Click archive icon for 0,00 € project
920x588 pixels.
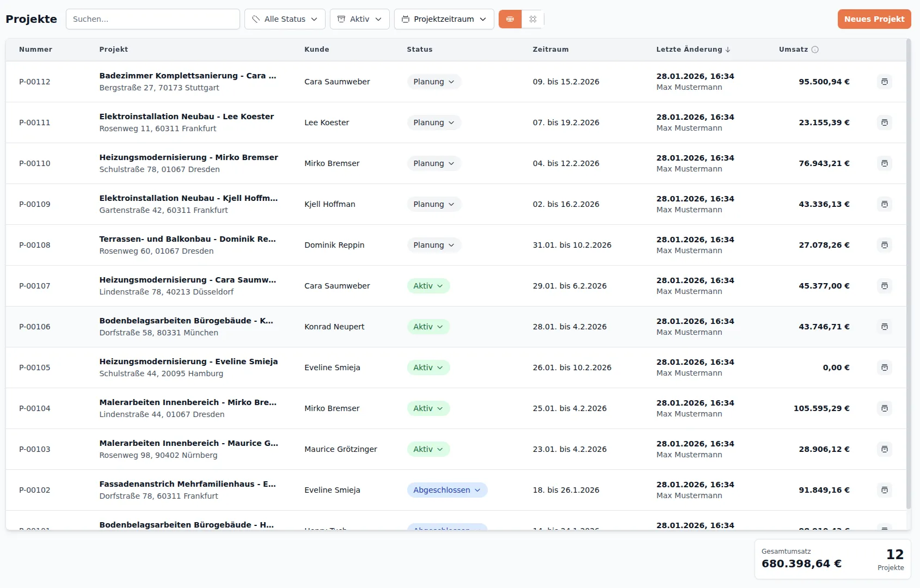[884, 367]
